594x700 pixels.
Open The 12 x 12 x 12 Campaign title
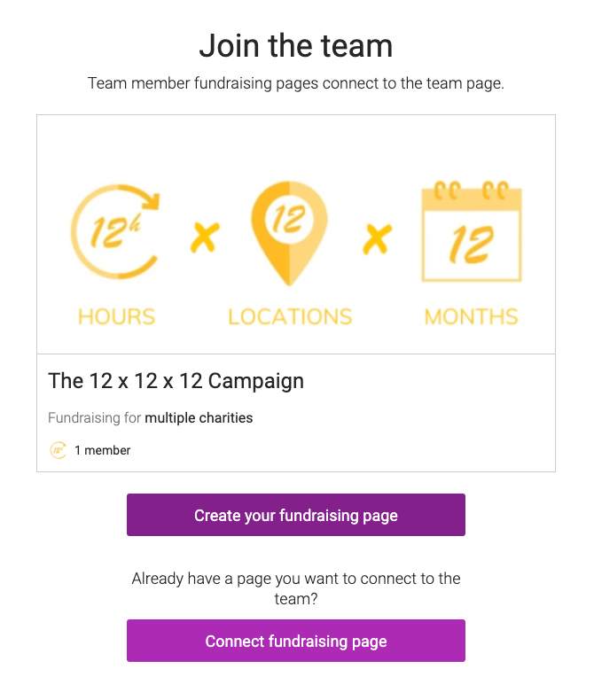coord(176,381)
